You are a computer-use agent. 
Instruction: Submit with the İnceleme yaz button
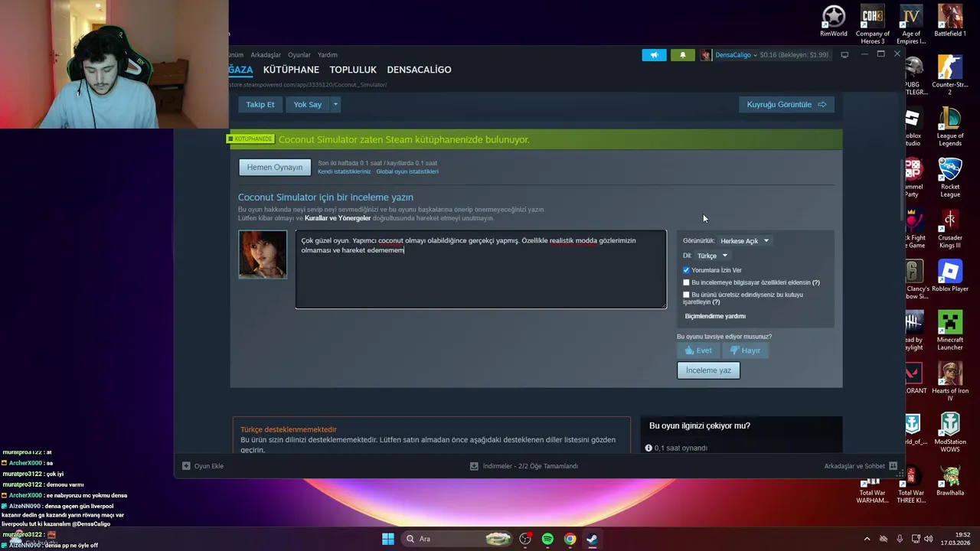(708, 370)
